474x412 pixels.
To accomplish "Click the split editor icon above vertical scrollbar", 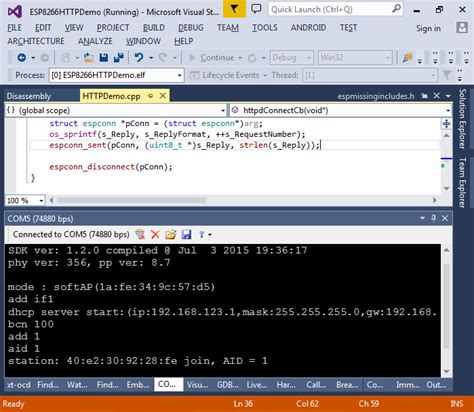I will (x=446, y=124).
